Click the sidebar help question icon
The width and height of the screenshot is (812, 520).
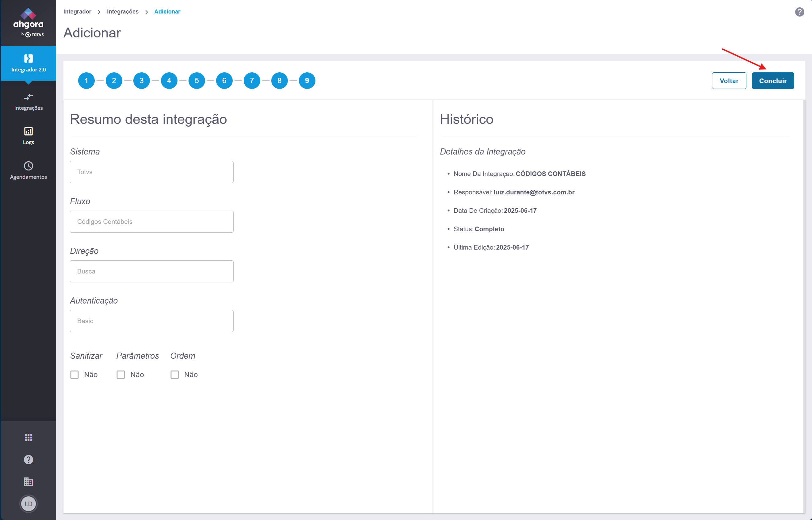[x=28, y=460]
